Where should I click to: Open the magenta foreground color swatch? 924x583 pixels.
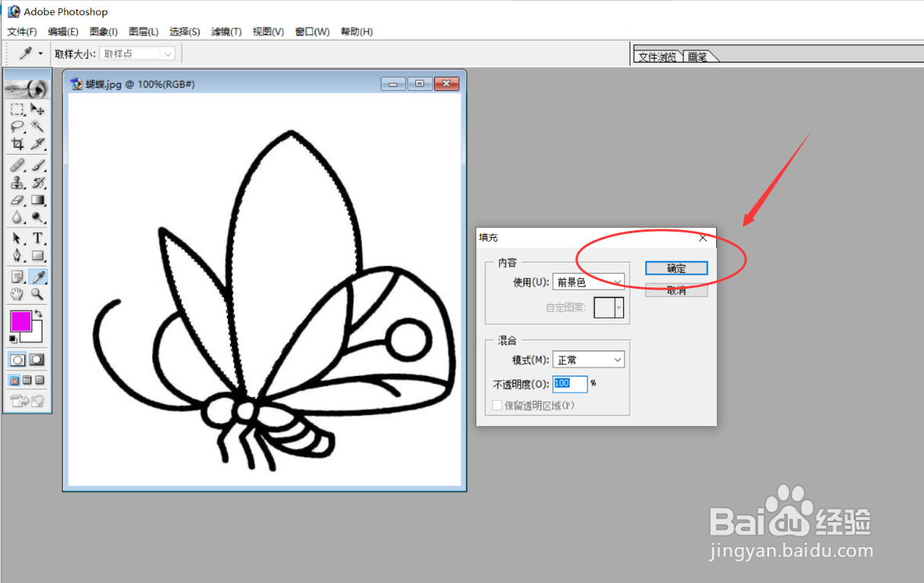[21, 321]
